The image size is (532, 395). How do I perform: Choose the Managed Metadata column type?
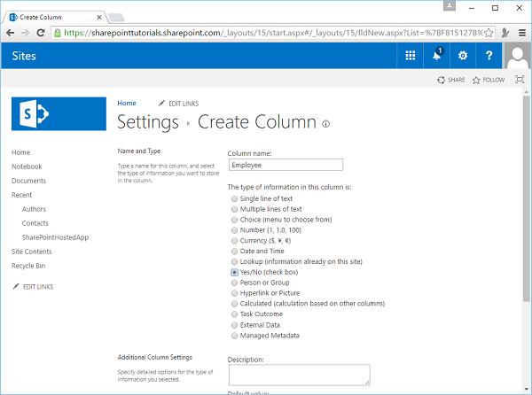pos(234,336)
